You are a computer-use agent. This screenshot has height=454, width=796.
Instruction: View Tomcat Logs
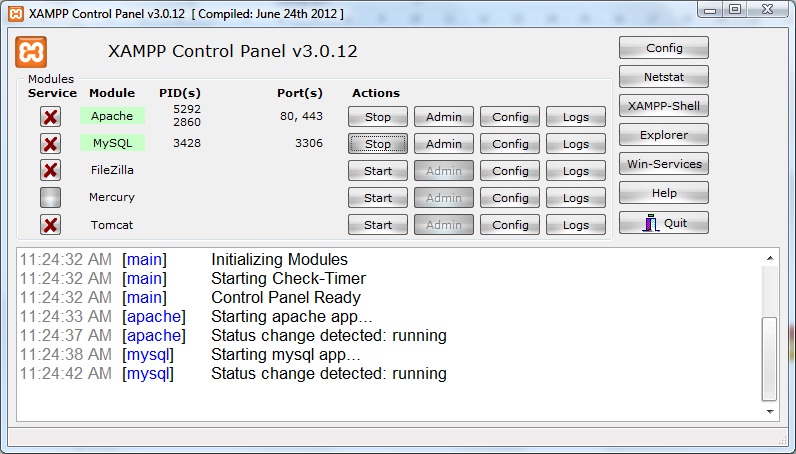576,224
